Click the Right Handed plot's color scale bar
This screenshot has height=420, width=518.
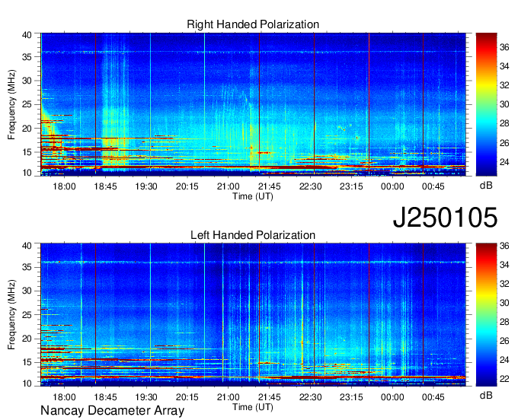486,104
